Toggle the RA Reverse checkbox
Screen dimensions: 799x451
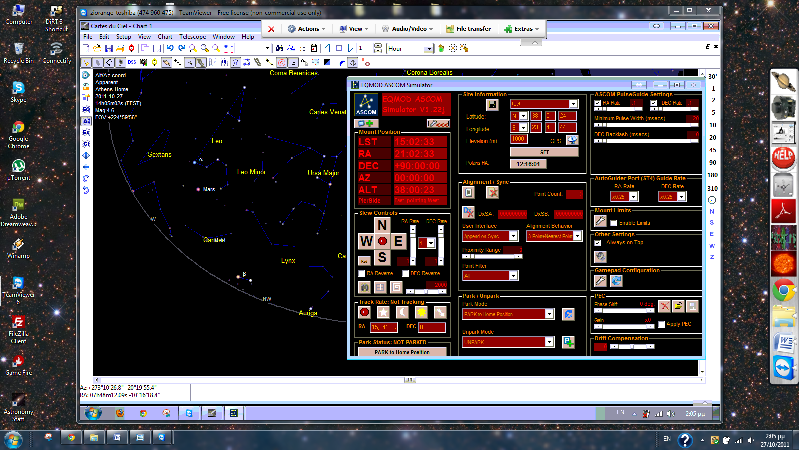[x=362, y=272]
